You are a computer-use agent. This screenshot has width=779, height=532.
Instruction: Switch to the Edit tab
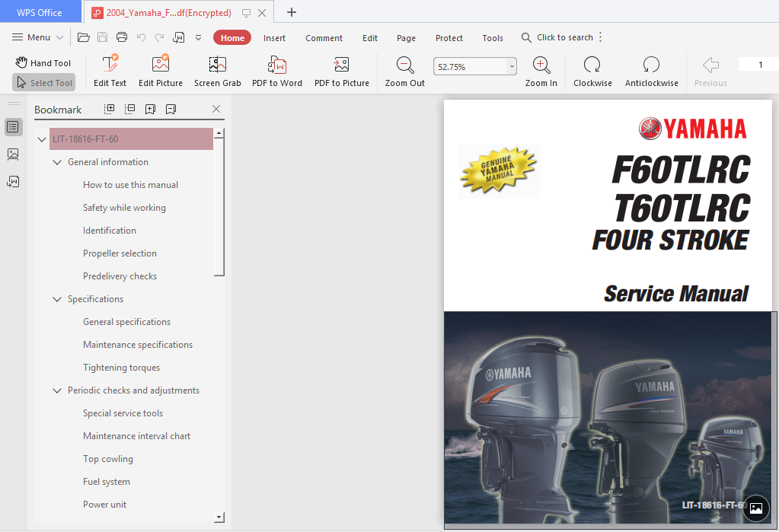(x=369, y=38)
